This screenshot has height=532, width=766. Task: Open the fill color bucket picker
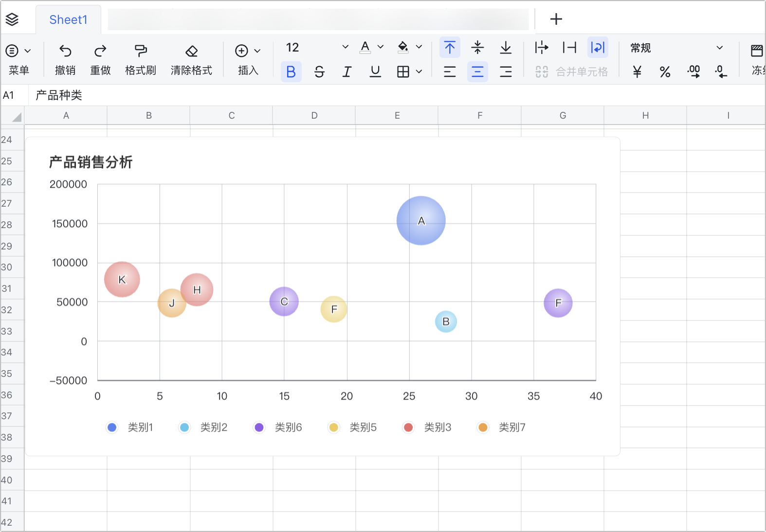(403, 47)
